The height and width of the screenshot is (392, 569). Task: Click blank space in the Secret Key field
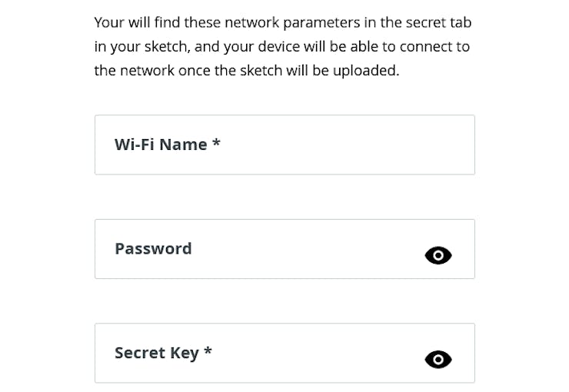pos(315,353)
